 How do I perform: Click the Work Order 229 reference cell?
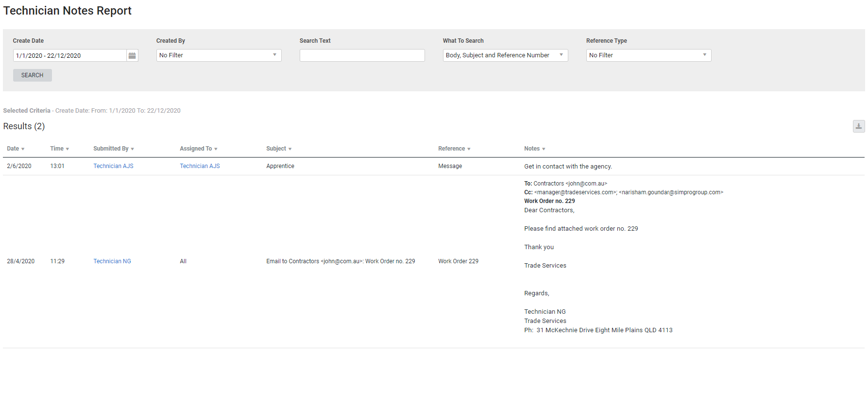coord(458,261)
